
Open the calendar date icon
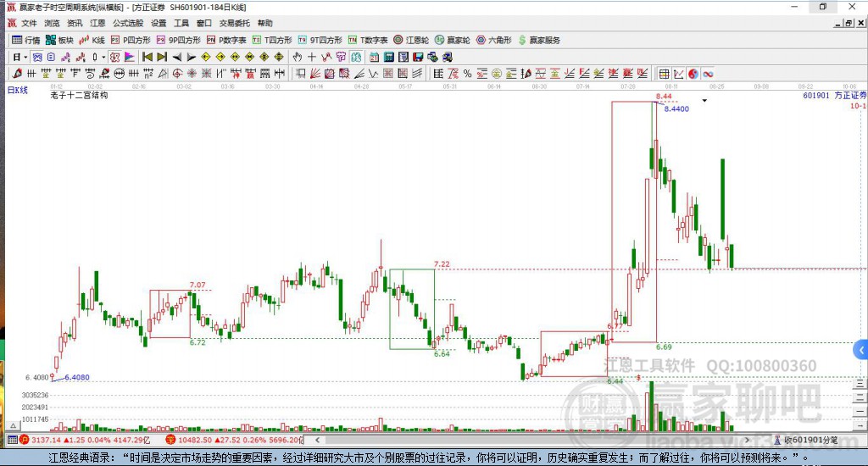tap(374, 57)
